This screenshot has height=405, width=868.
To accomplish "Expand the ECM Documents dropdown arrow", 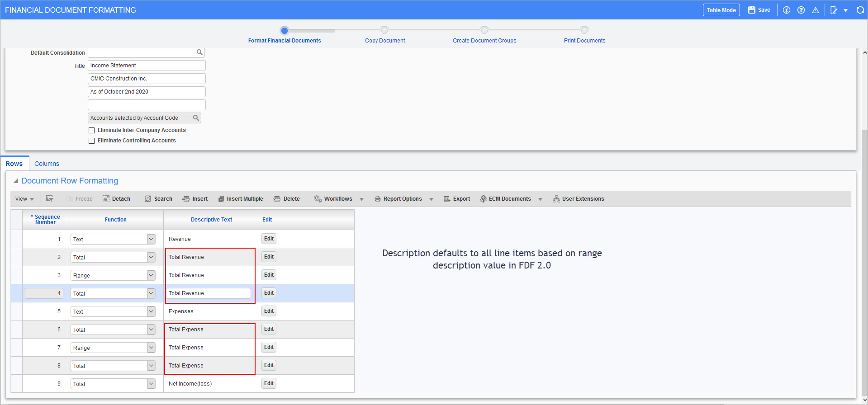I will (x=540, y=199).
